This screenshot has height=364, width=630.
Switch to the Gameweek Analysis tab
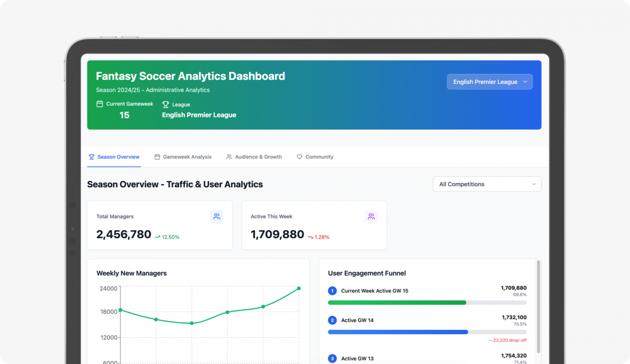183,157
